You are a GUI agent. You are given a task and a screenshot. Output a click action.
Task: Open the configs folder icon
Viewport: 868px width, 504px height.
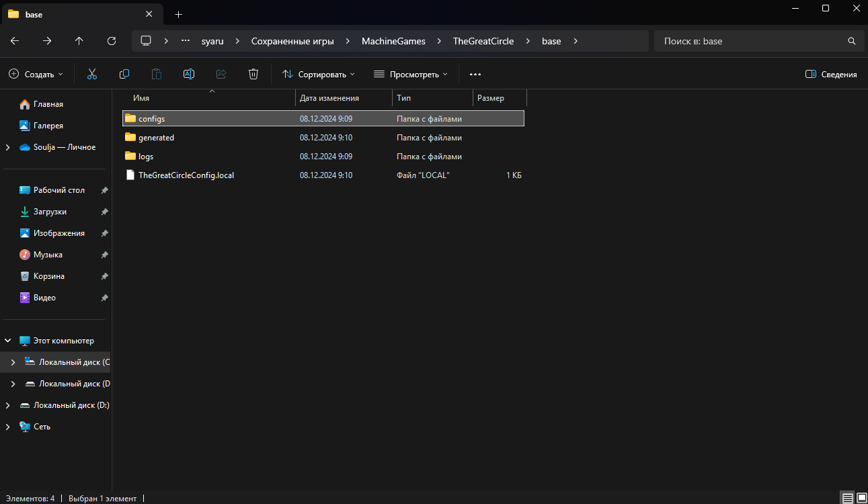tap(130, 118)
